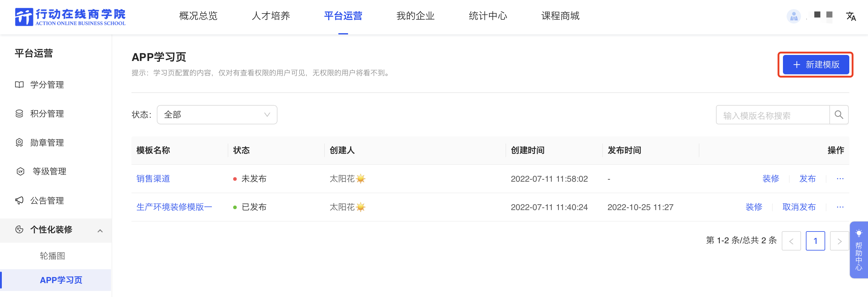Click the 模板名称 column header
The height and width of the screenshot is (297, 868).
click(x=153, y=150)
